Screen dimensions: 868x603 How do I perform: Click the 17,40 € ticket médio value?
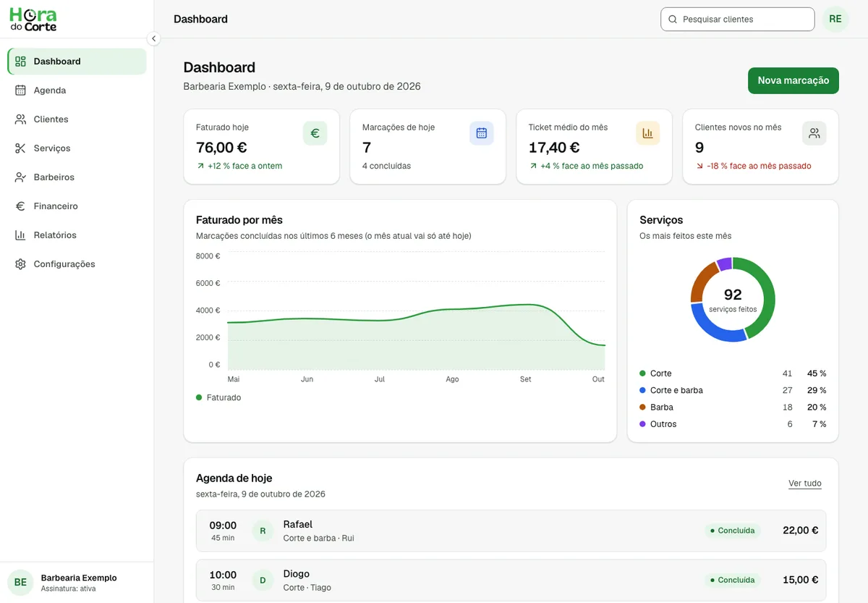554,148
